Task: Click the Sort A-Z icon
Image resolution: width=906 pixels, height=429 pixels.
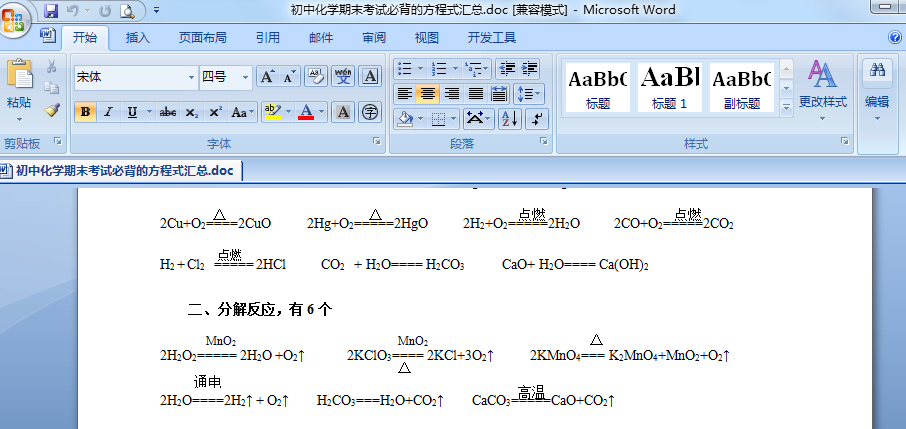Action: click(x=508, y=119)
